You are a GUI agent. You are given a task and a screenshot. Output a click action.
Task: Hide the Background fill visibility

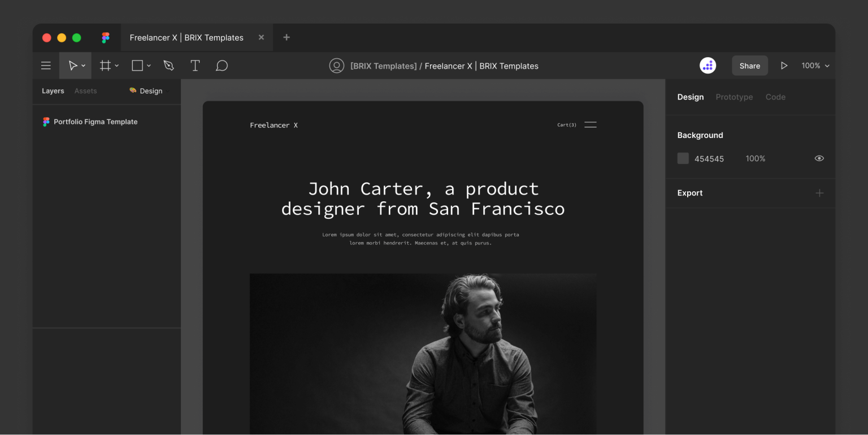coord(819,158)
